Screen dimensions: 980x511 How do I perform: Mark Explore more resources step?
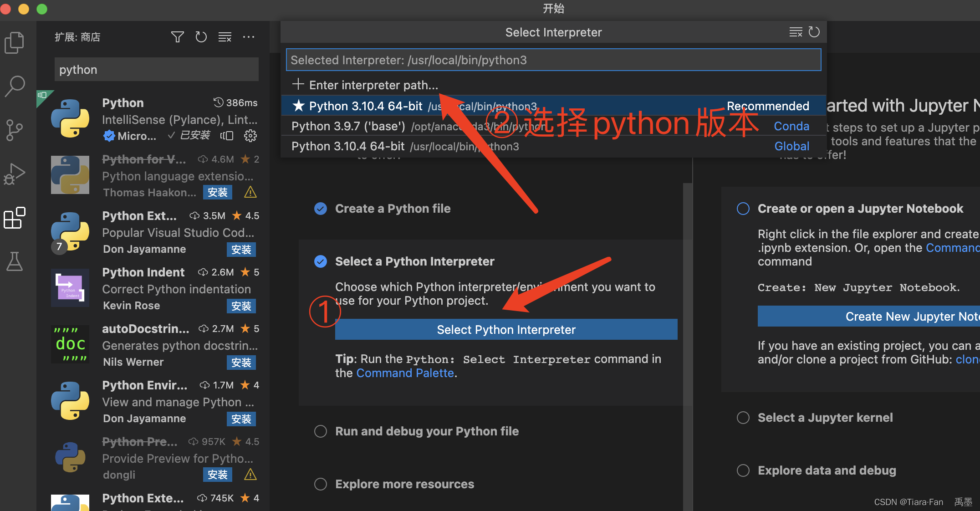[321, 484]
